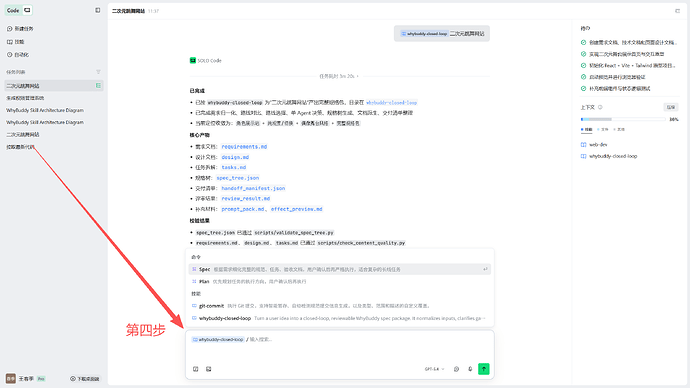Click the green status icon on selected task
The height and width of the screenshot is (388, 690).
tap(98, 85)
